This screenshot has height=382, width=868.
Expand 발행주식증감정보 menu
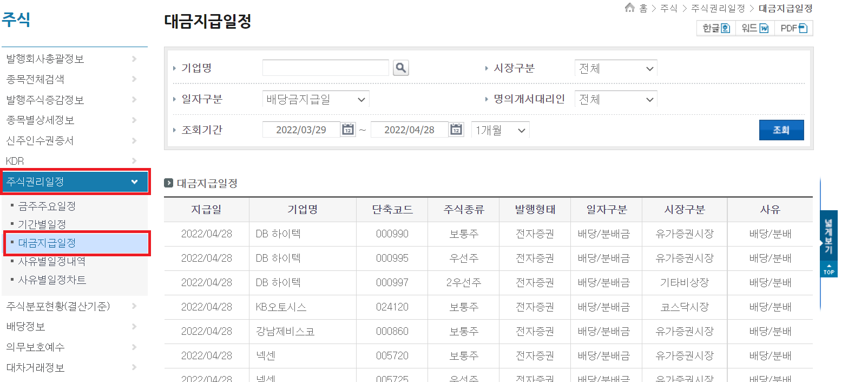74,100
